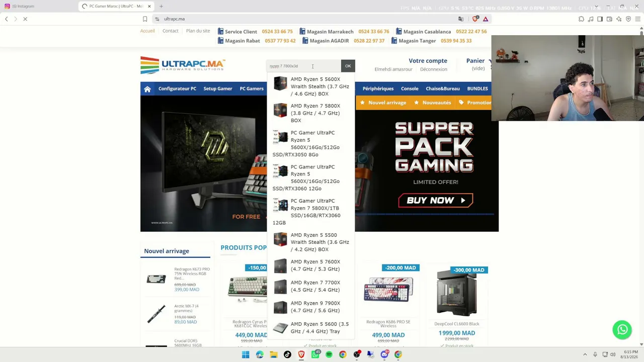
Task: Open Brave Shields lion icon
Action: pyautogui.click(x=475, y=19)
